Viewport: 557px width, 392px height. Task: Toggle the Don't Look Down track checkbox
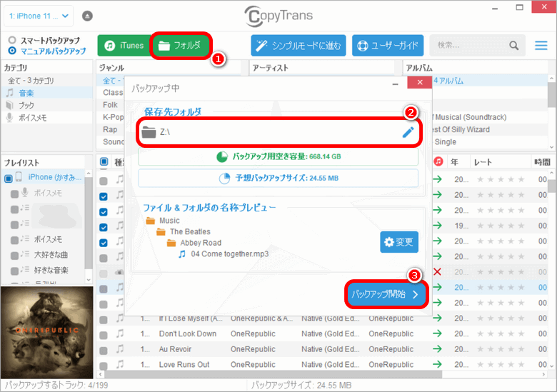pyautogui.click(x=104, y=335)
